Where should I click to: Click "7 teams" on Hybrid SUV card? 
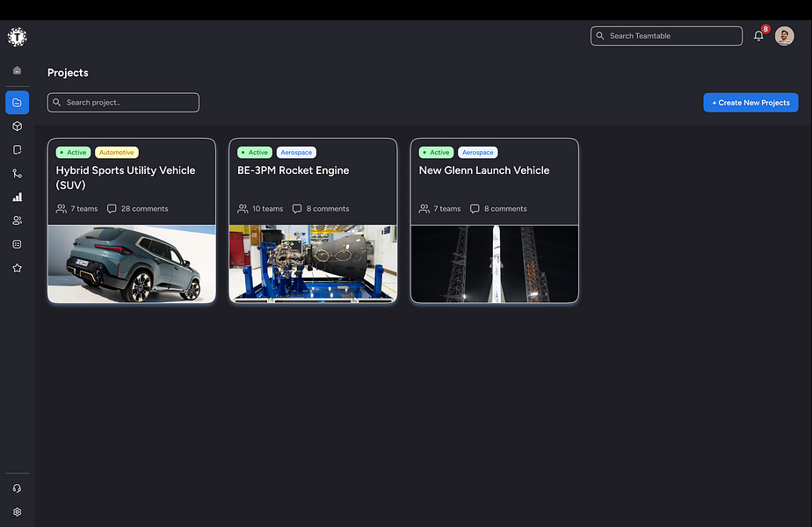(84, 209)
